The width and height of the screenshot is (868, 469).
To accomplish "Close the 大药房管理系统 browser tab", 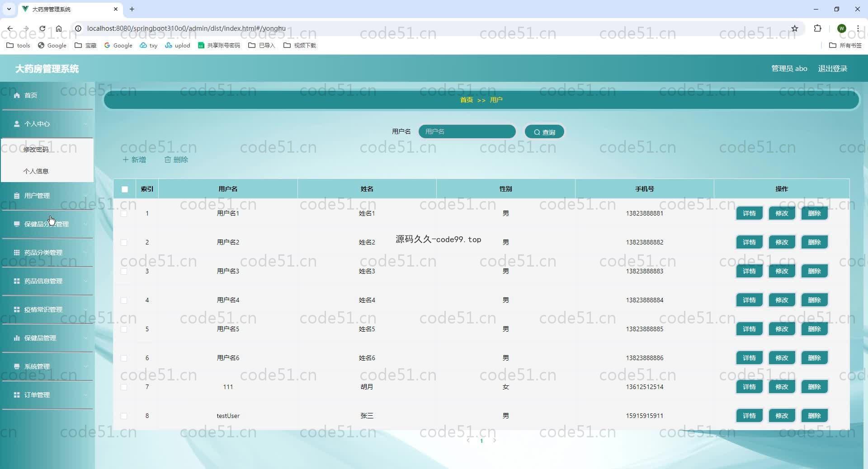I will coord(116,9).
